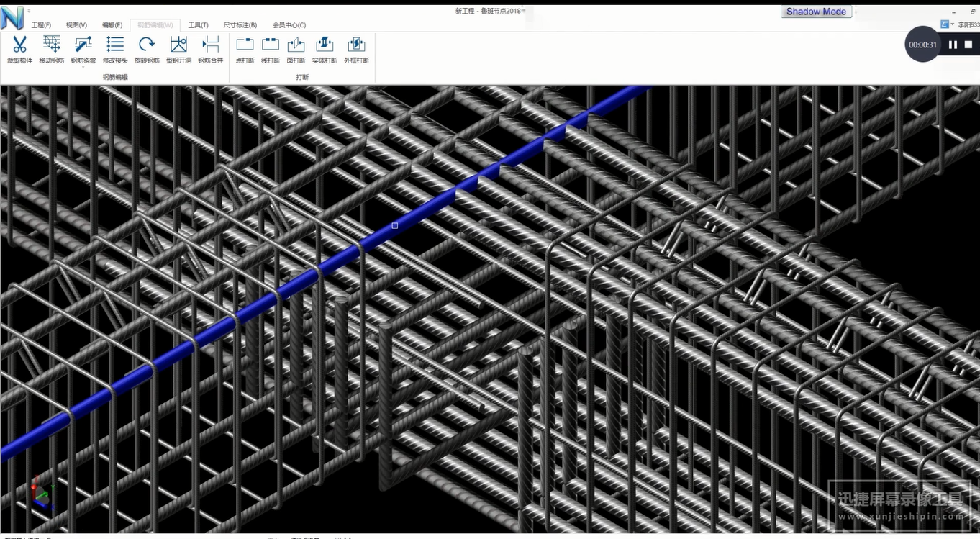The height and width of the screenshot is (539, 980).
Task: Select the 裁剪构件 scissors tool
Action: click(x=19, y=50)
